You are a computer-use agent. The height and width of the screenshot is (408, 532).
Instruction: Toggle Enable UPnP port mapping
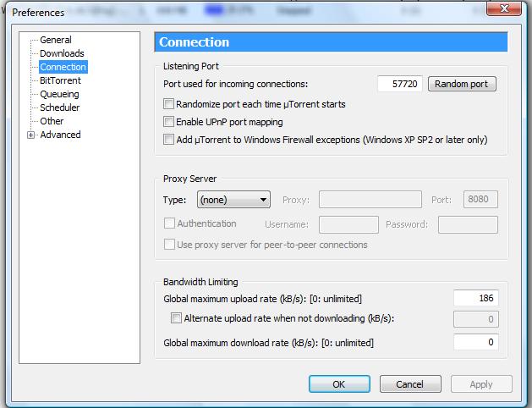(x=168, y=122)
